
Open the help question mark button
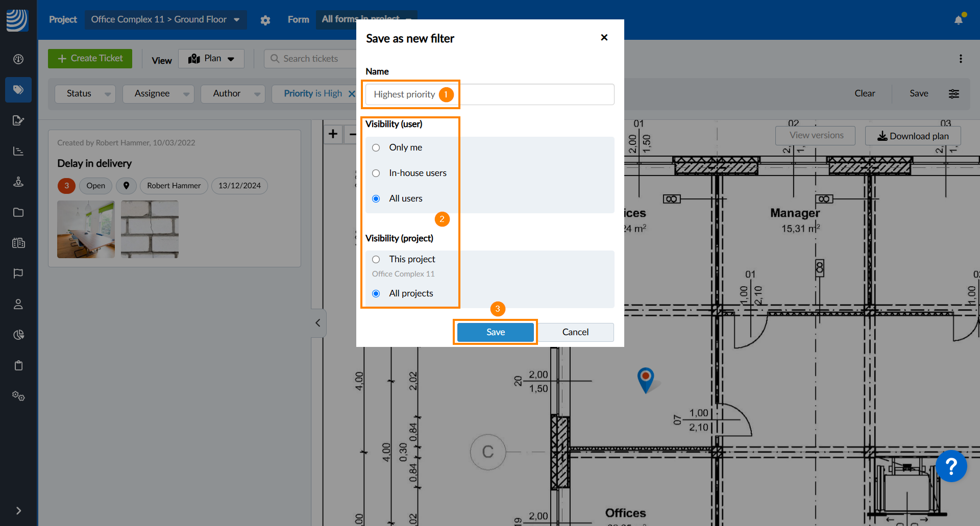pos(951,466)
